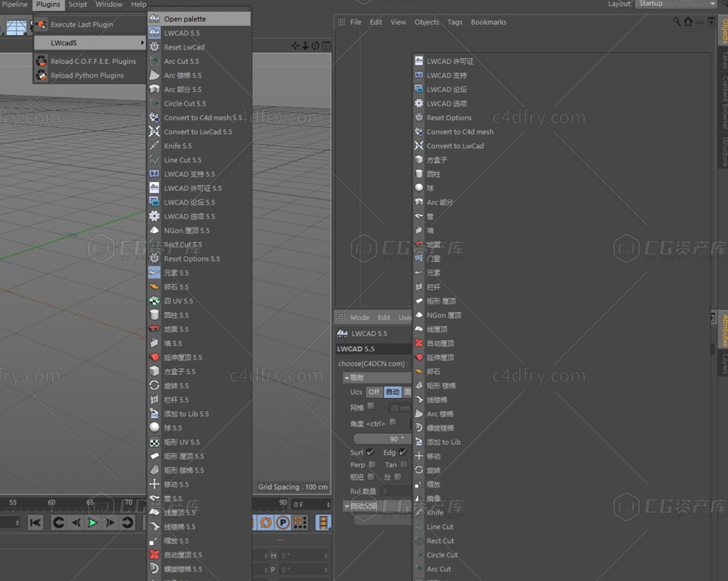
Task: Set Ucs mode to Off
Action: 374,392
